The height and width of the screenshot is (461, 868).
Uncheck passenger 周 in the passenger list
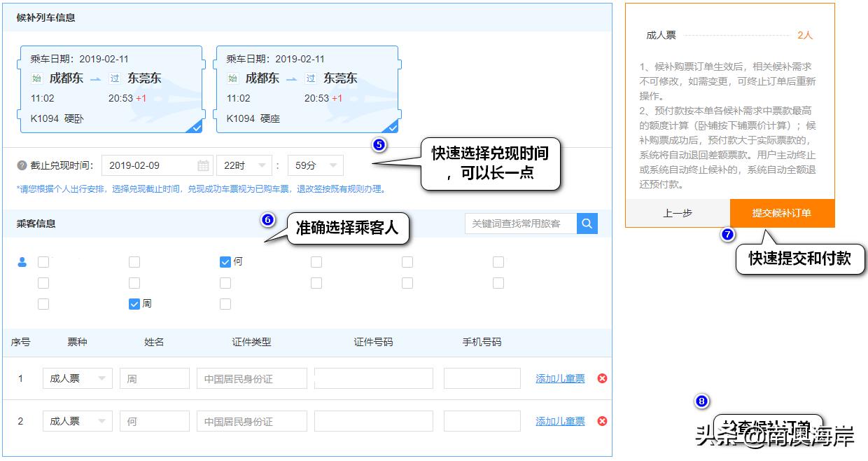(x=134, y=303)
